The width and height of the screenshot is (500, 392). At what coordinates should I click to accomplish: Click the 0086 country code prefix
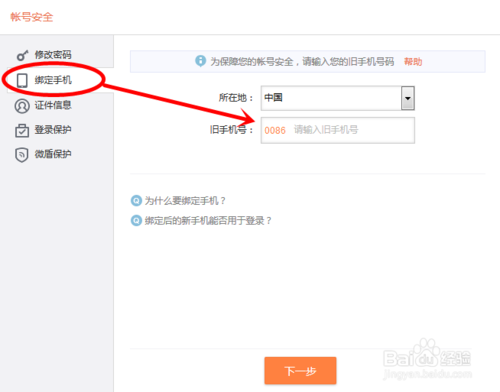coord(275,130)
